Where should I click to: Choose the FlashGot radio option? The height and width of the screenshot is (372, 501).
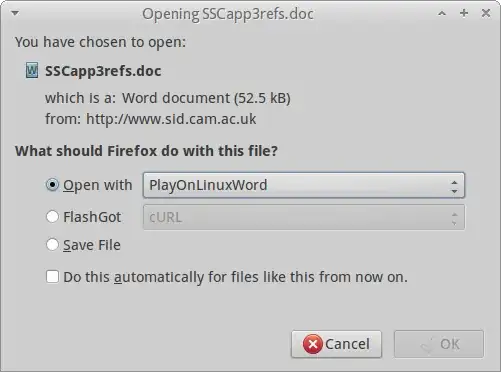[52, 217]
